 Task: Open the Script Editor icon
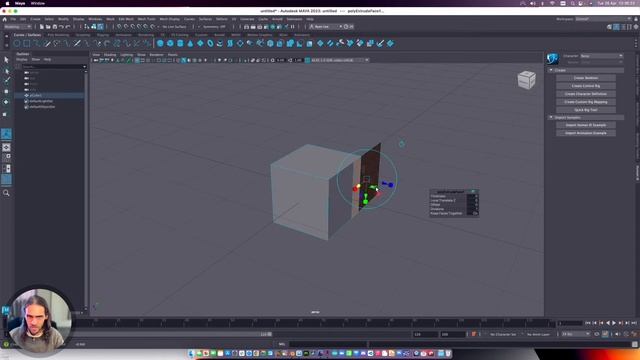(635, 344)
